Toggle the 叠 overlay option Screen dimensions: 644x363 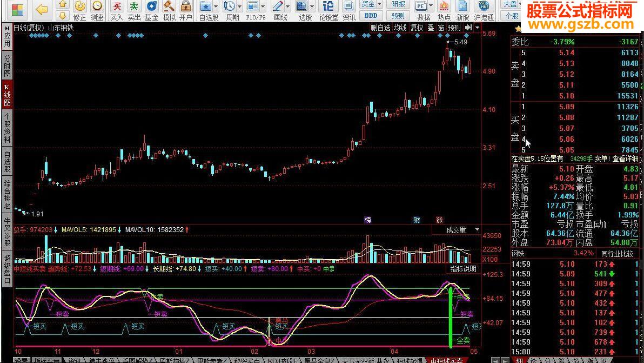coord(431,28)
